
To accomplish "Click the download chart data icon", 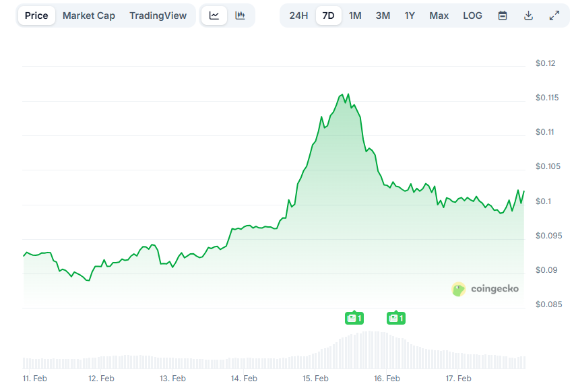I will (529, 15).
